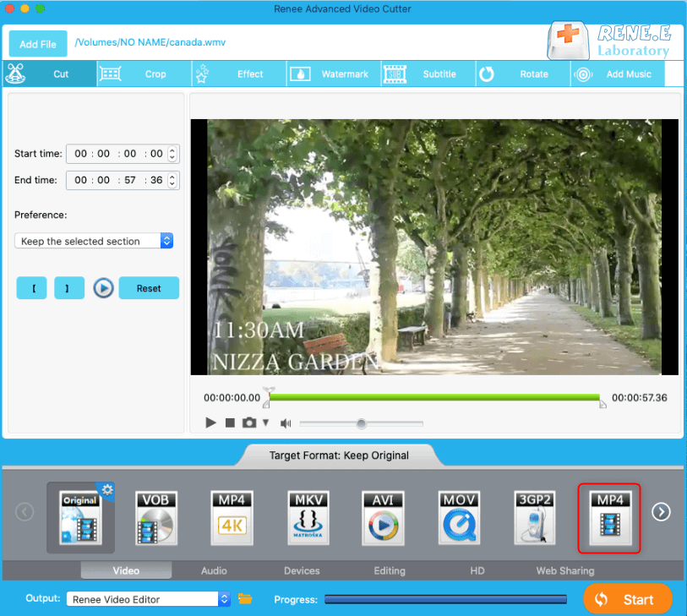Open the Preference dropdown Keep the selected section
Screen dimensions: 687x616
pyautogui.click(x=94, y=241)
